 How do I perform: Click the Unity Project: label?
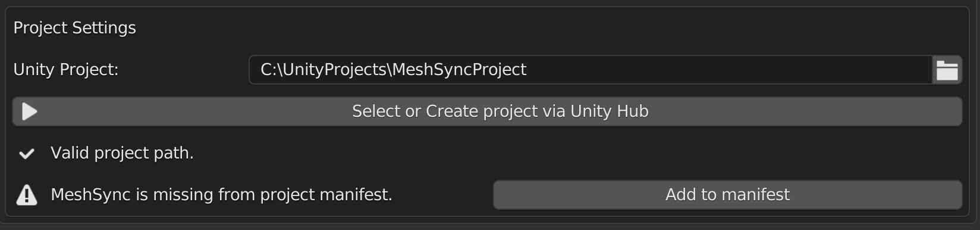coord(66,70)
